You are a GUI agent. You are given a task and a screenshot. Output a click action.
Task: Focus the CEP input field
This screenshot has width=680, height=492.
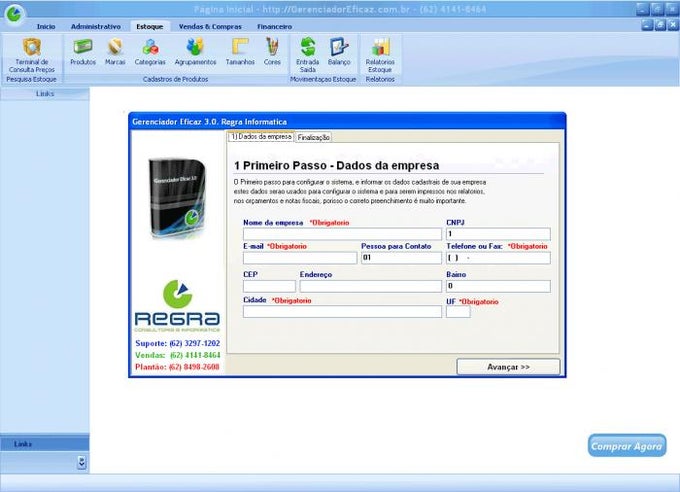click(x=269, y=286)
